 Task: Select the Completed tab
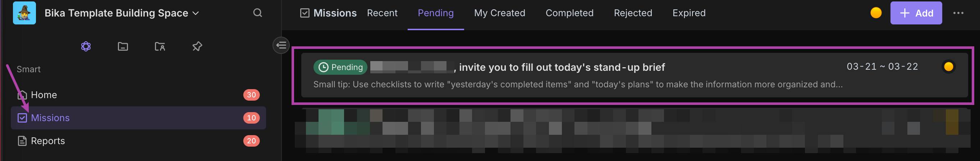coord(569,13)
